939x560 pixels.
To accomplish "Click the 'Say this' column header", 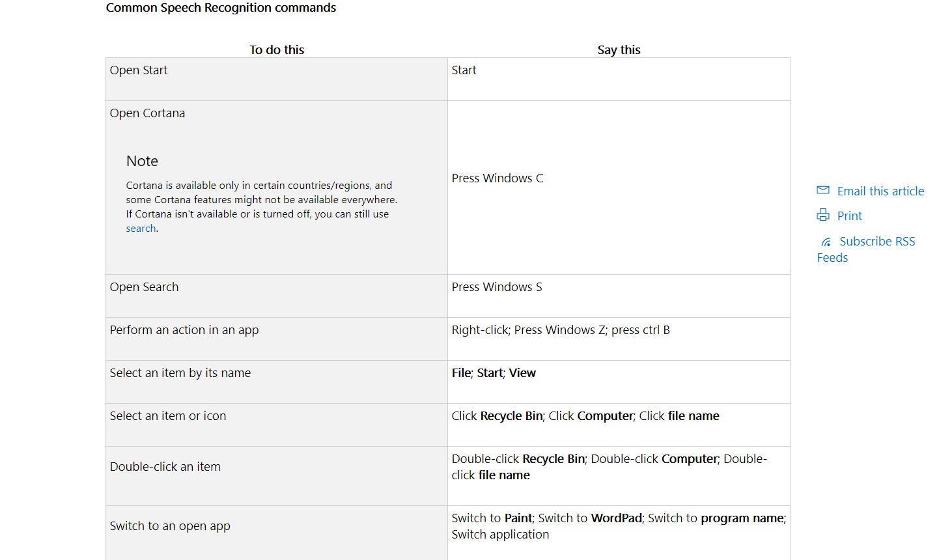I will [x=619, y=49].
